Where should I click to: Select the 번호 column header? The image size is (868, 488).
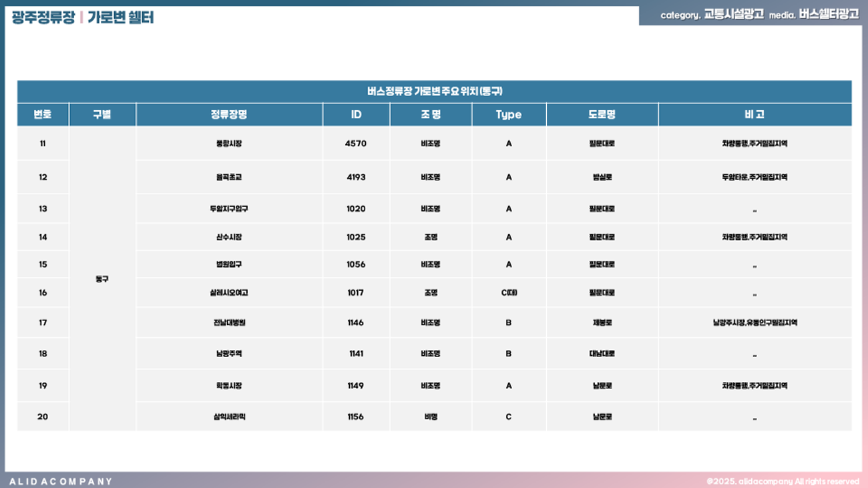[x=43, y=115]
